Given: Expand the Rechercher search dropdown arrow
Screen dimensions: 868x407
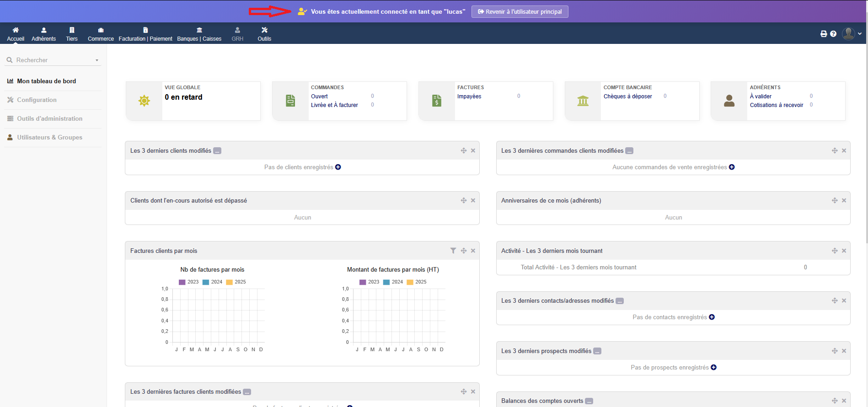Looking at the screenshot, I should click(97, 60).
